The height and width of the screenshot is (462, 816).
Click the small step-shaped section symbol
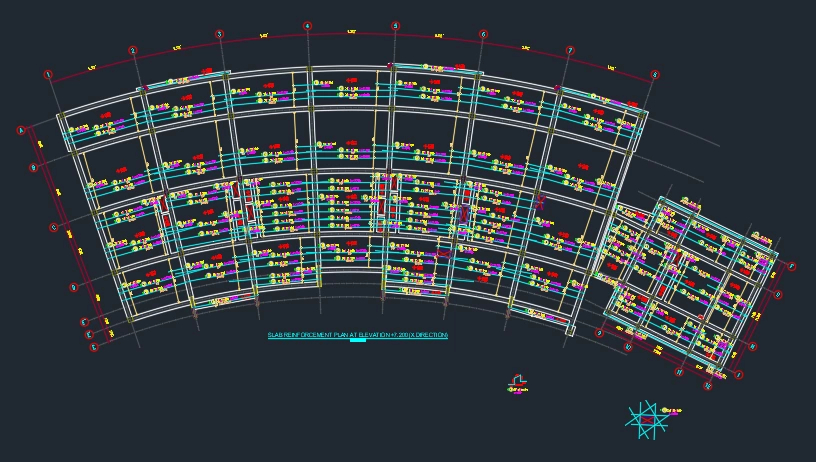pos(517,380)
